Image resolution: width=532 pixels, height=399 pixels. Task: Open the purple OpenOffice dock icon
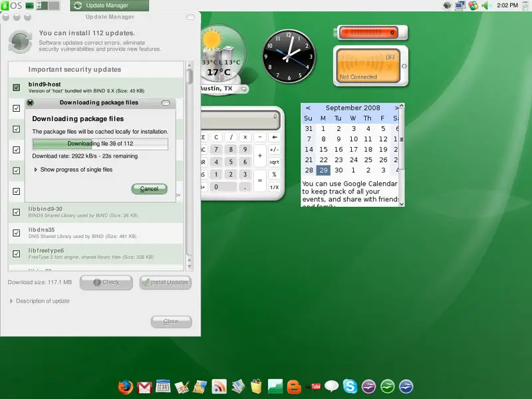(369, 387)
